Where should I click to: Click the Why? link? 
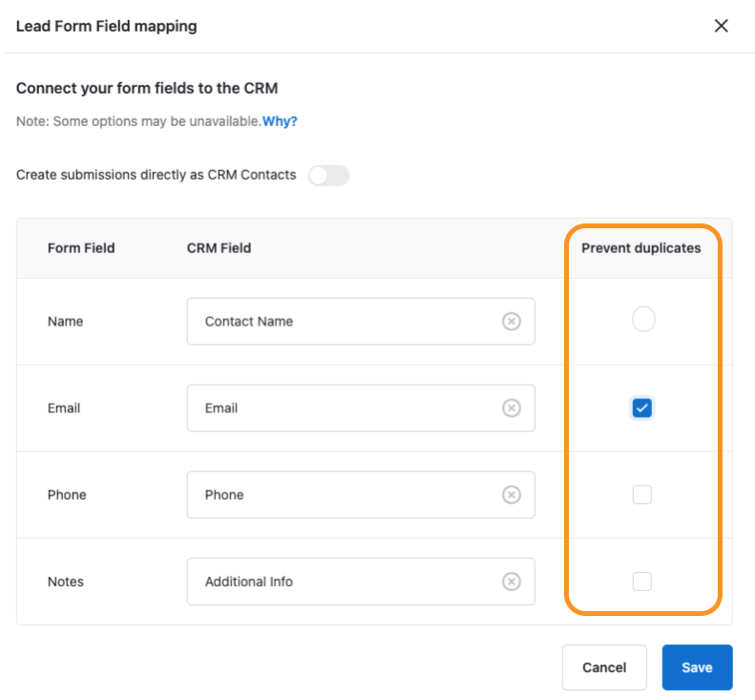click(280, 121)
